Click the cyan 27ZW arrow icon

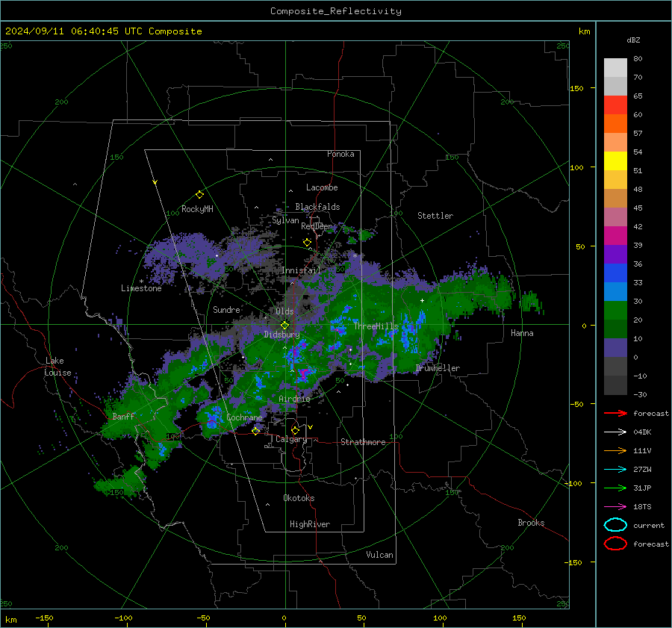[x=615, y=469]
